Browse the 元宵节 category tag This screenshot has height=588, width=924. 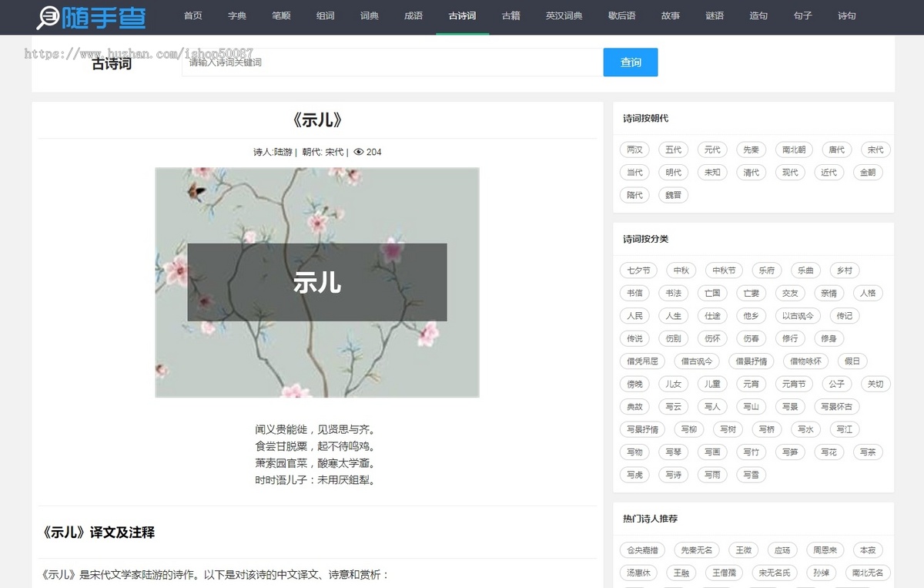point(794,384)
